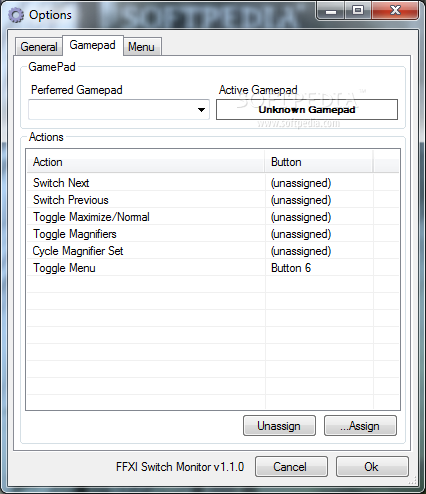
Task: Select the Cycle Magnifier Set row
Action: 213,251
